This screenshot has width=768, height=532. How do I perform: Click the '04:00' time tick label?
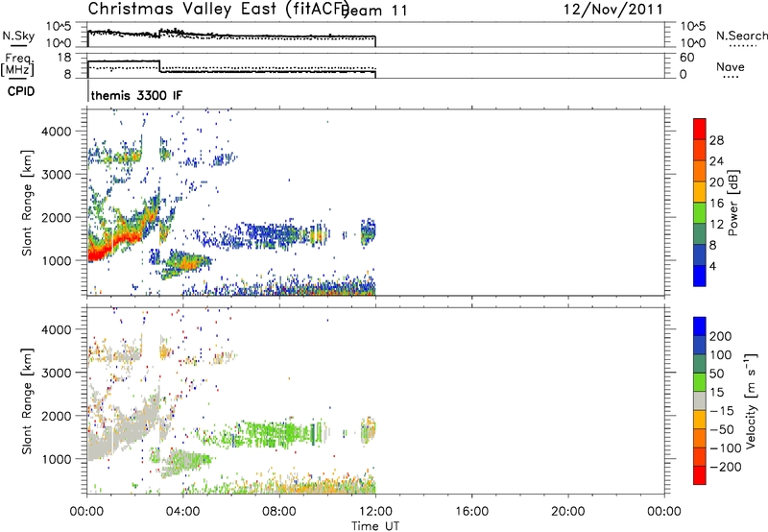[183, 512]
